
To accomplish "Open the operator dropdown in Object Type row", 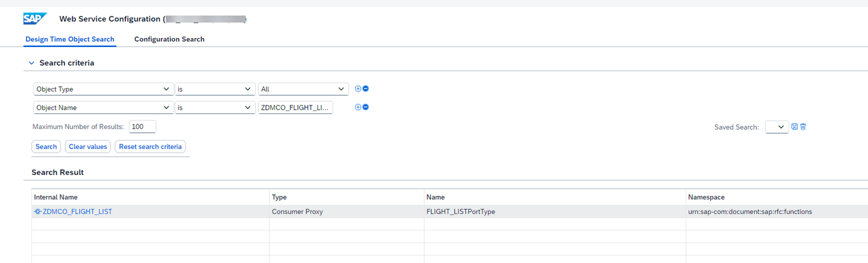I will [x=215, y=89].
